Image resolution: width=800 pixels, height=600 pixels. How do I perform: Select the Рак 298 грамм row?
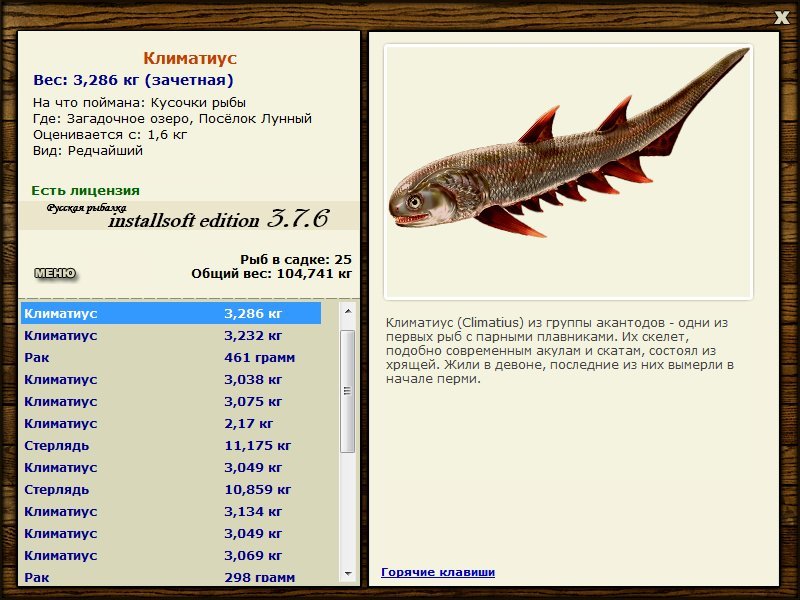pyautogui.click(x=171, y=577)
